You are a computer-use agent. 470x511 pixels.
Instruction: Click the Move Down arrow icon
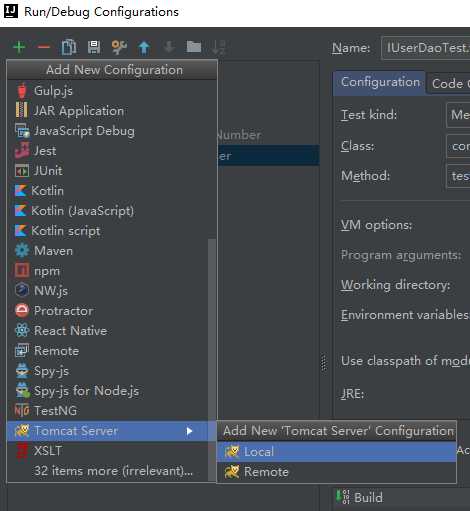click(x=169, y=47)
